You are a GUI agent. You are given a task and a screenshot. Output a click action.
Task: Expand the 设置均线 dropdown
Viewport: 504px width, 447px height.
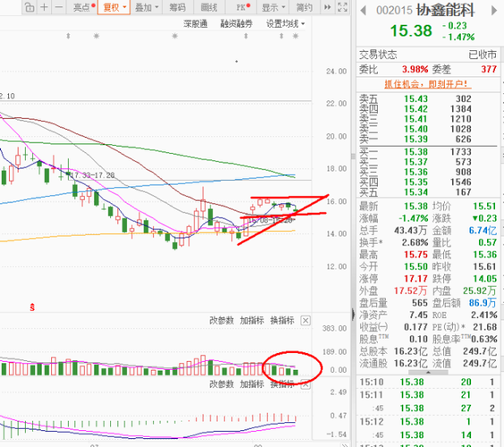[x=285, y=23]
